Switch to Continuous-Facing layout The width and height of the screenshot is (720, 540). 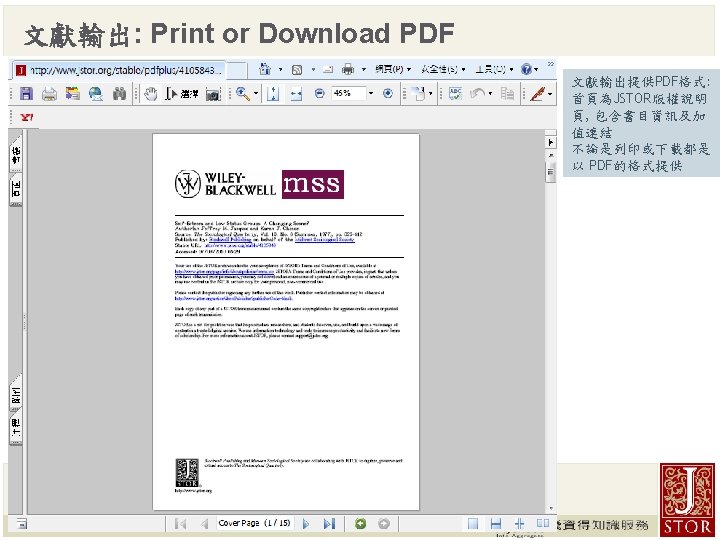coord(519,523)
